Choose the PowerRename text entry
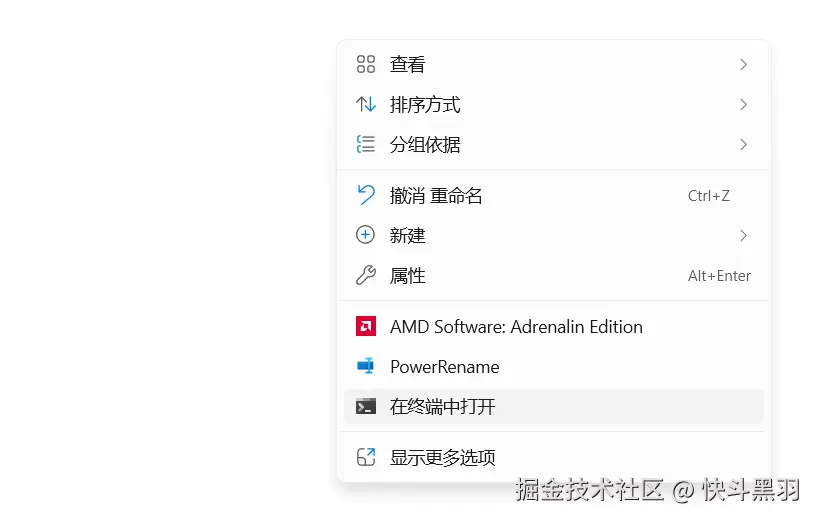 click(x=444, y=367)
